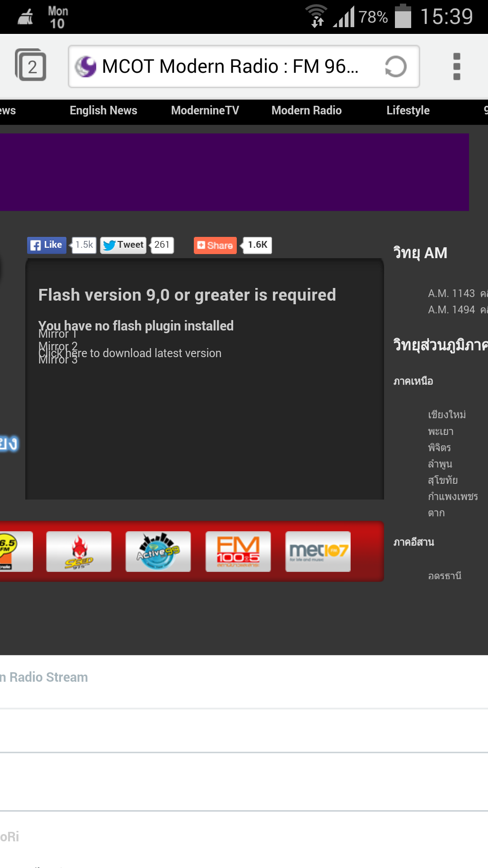Viewport: 488px width, 868px height.
Task: Select the เชียงใหม่ regional station
Action: click(x=447, y=415)
